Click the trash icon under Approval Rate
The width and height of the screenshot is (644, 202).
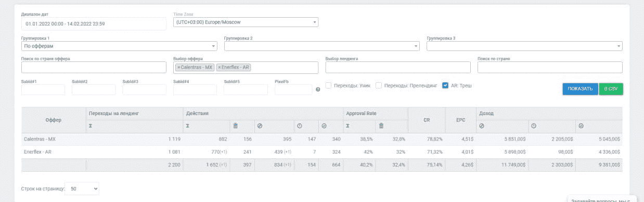(381, 126)
